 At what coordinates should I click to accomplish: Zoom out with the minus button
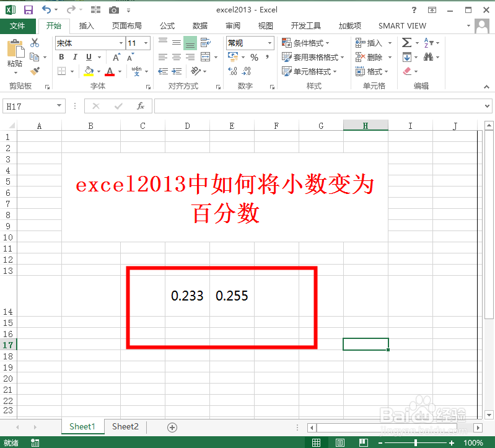pos(380,443)
